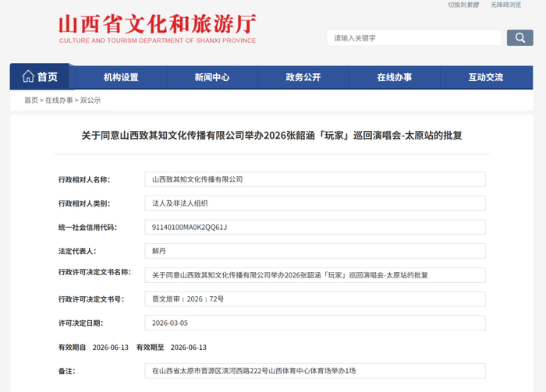Click the 有效期自 date 2026-06-13

point(111,348)
